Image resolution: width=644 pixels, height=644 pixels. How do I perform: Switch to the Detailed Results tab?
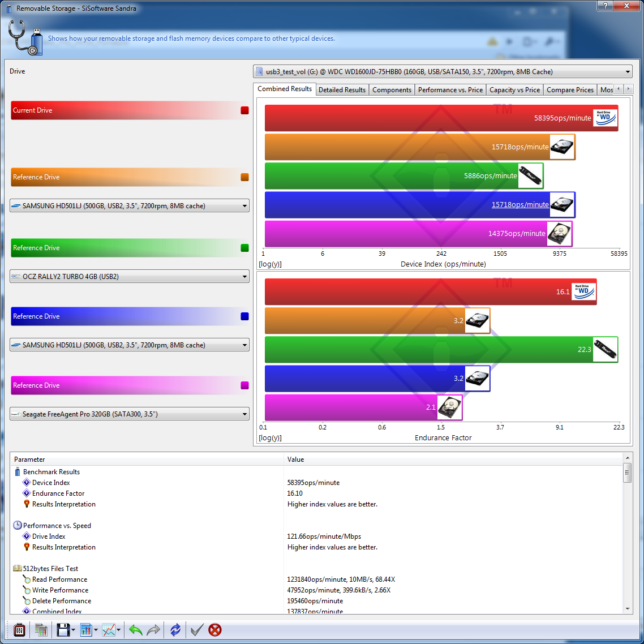point(342,90)
